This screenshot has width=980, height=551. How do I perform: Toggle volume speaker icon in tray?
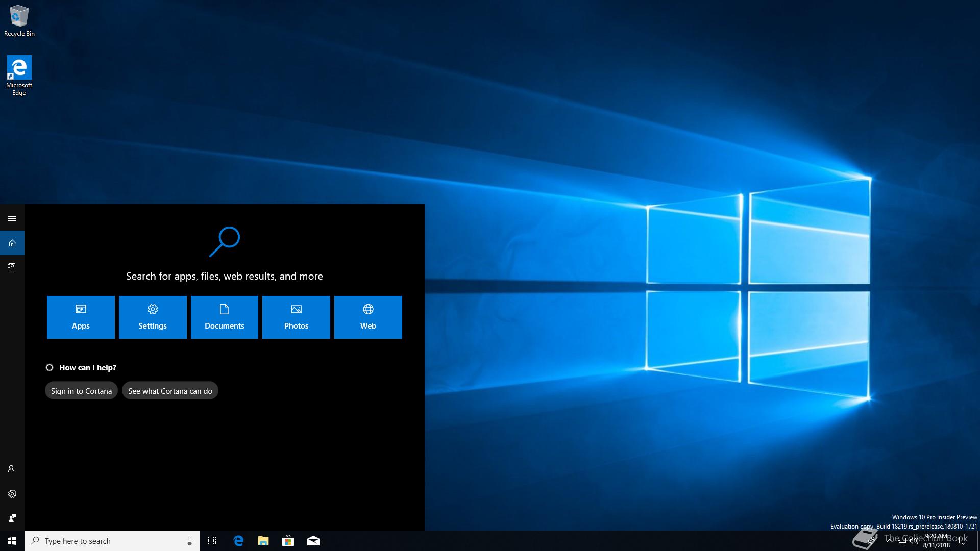coord(914,541)
